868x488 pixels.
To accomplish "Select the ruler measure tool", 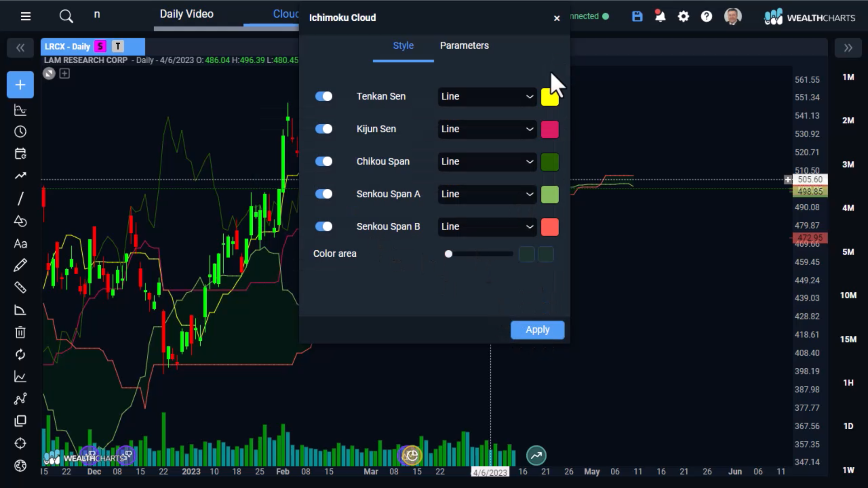I will pos(20,287).
